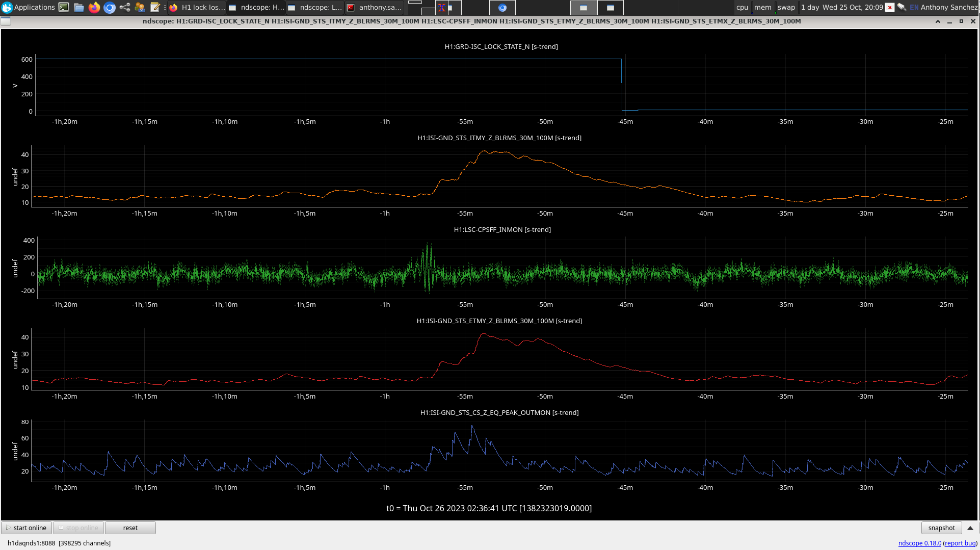Click the red ETMY trace peak
The width and height of the screenshot is (980, 550).
[x=483, y=334]
